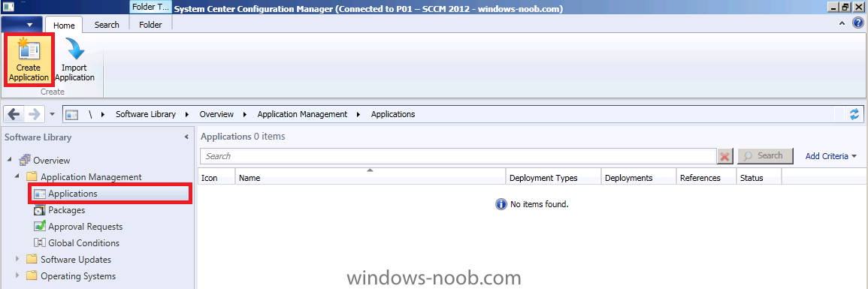
Task: Sort by the References column header
Action: pyautogui.click(x=706, y=177)
